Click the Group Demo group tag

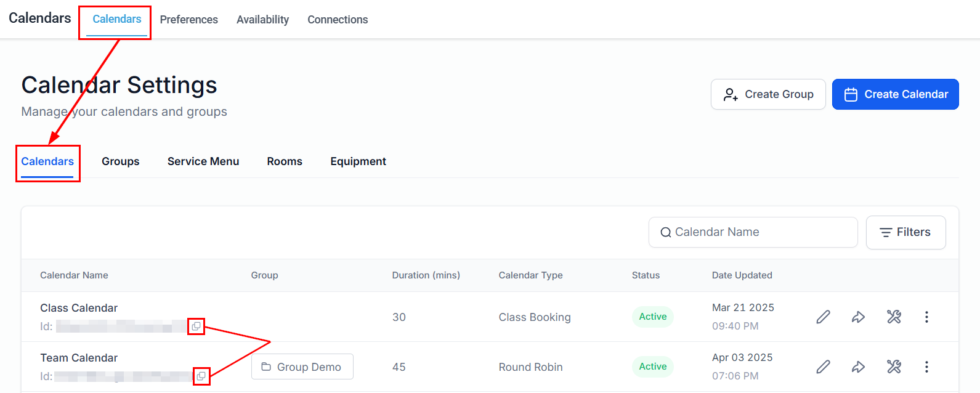click(x=302, y=367)
